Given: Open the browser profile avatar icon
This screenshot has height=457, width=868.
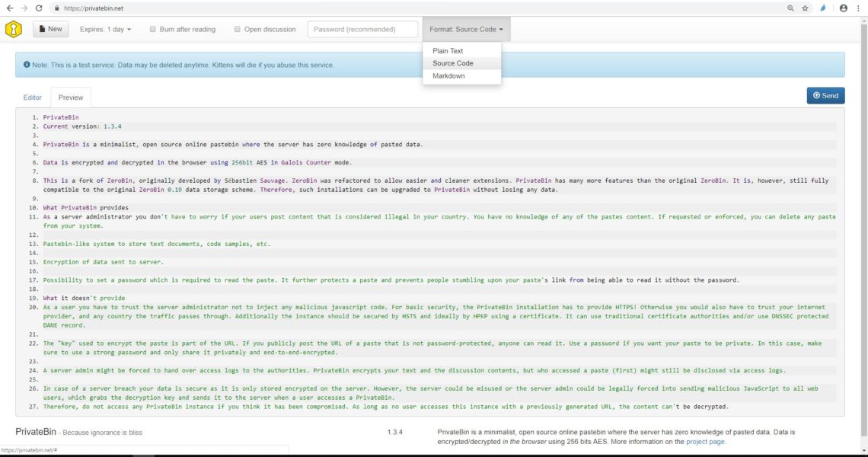Looking at the screenshot, I should [843, 8].
